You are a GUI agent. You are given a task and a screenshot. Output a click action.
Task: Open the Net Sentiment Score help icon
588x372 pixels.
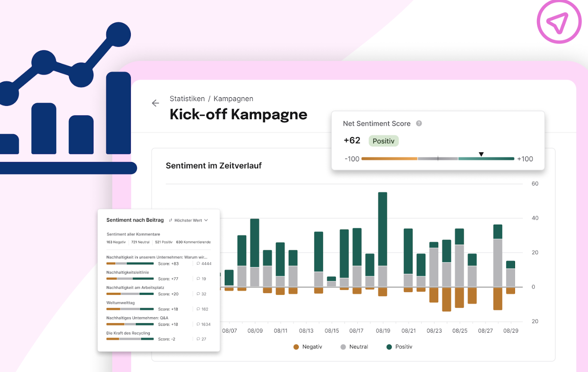coord(419,123)
